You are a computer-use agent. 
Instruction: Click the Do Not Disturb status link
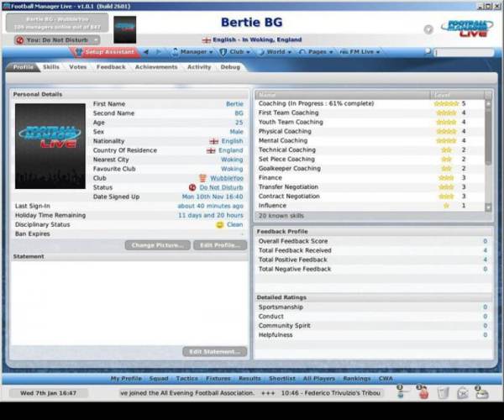click(221, 187)
